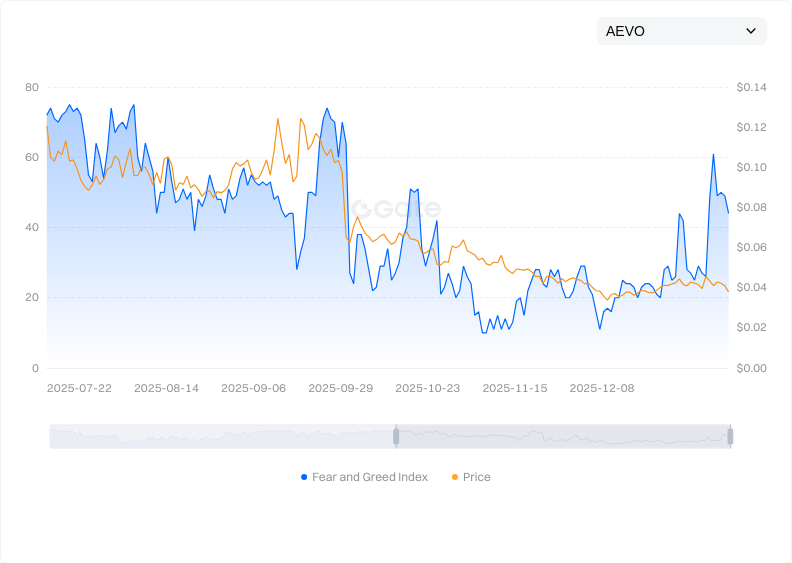This screenshot has width=792, height=563.
Task: Click the right handle of range slider
Action: [730, 436]
